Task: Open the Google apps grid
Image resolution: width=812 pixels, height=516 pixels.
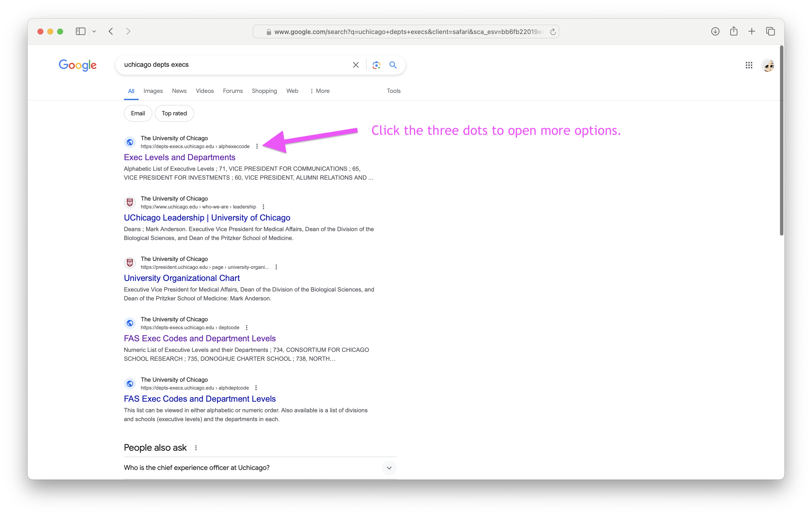Action: [749, 65]
